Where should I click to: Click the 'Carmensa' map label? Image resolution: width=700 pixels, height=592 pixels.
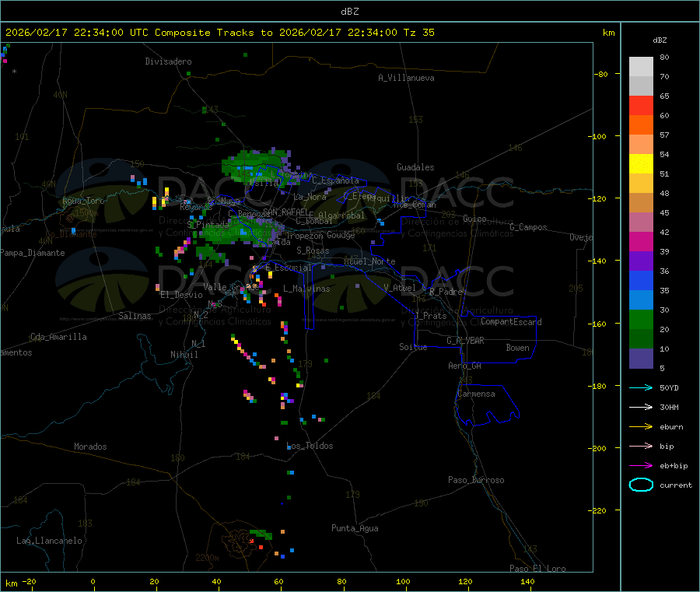[x=476, y=394]
